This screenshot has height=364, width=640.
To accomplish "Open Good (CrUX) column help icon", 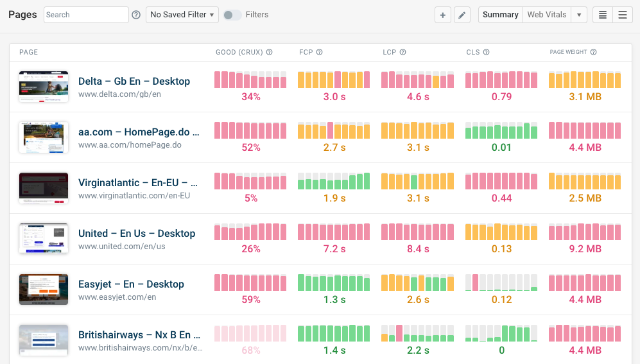I will coord(270,52).
